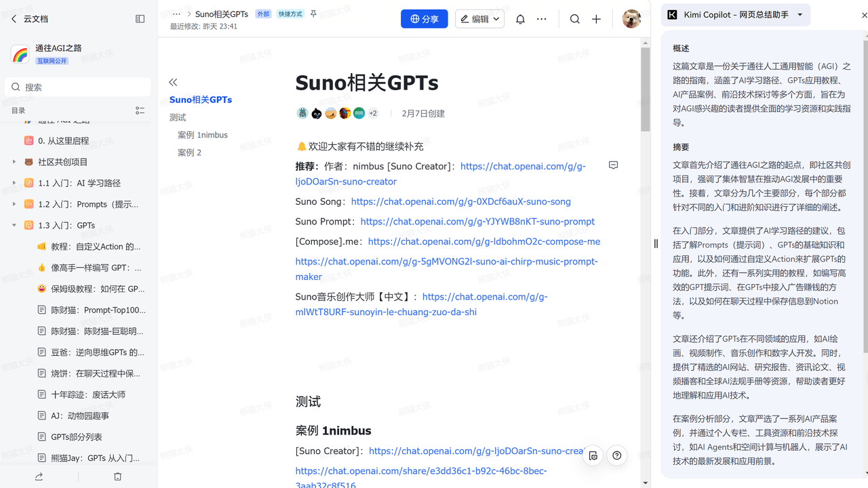Pin the document with the pin icon
Viewport: 868px width, 488px height.
[313, 14]
